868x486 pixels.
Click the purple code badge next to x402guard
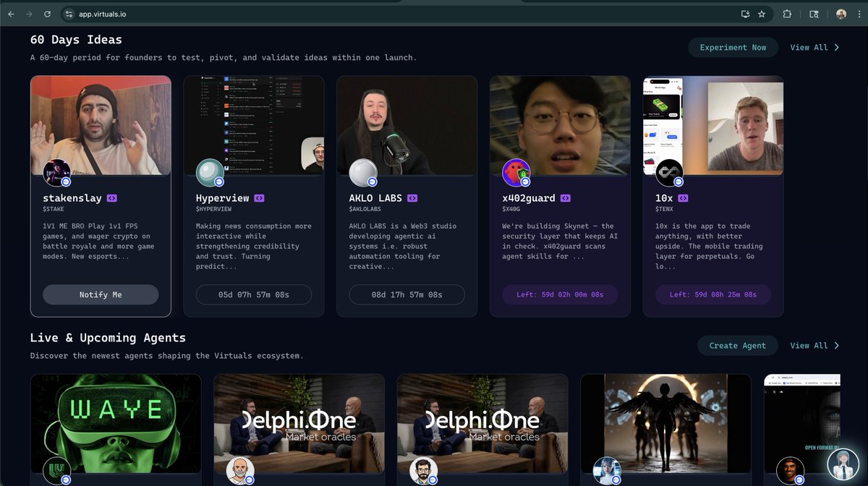pos(566,198)
